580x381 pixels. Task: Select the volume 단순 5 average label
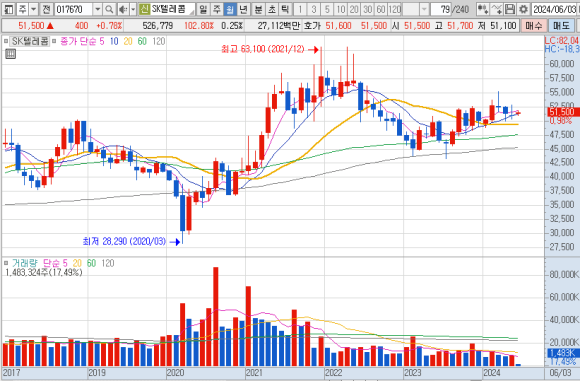click(x=55, y=263)
